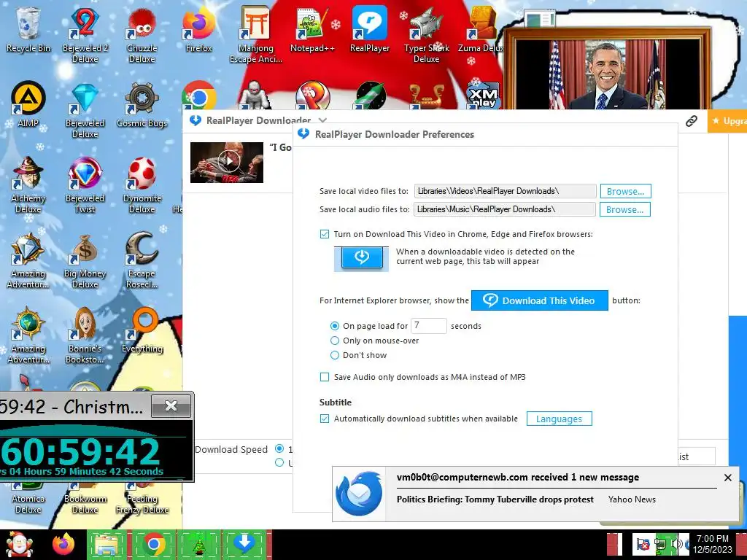
Task: Browse for local audio files folder
Action: pyautogui.click(x=625, y=209)
